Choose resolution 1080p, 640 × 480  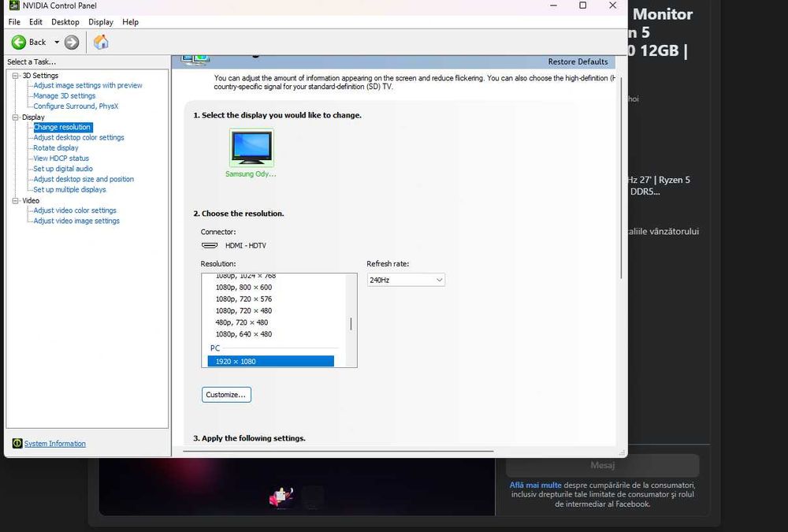[x=243, y=334]
